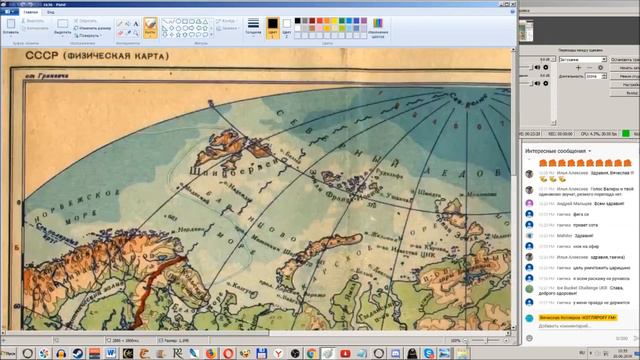Open the OBS scene transition dropdown
Viewport: 640px width, 360px height.
pos(582,60)
